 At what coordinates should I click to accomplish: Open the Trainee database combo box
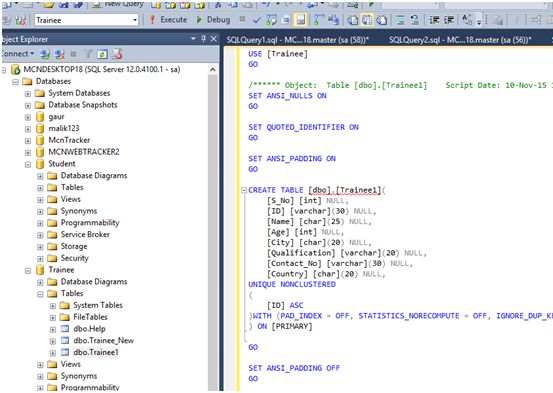(86, 20)
